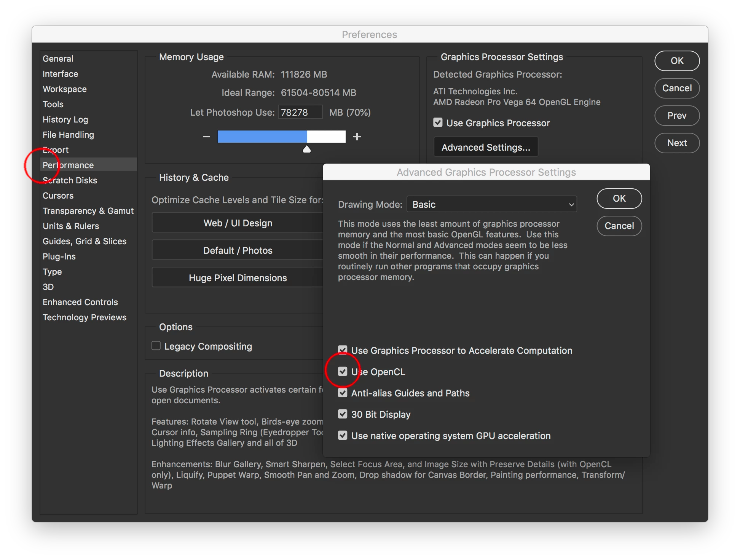This screenshot has width=740, height=560.
Task: Click the Drawing Mode dropdown chevron arrow
Action: click(571, 204)
